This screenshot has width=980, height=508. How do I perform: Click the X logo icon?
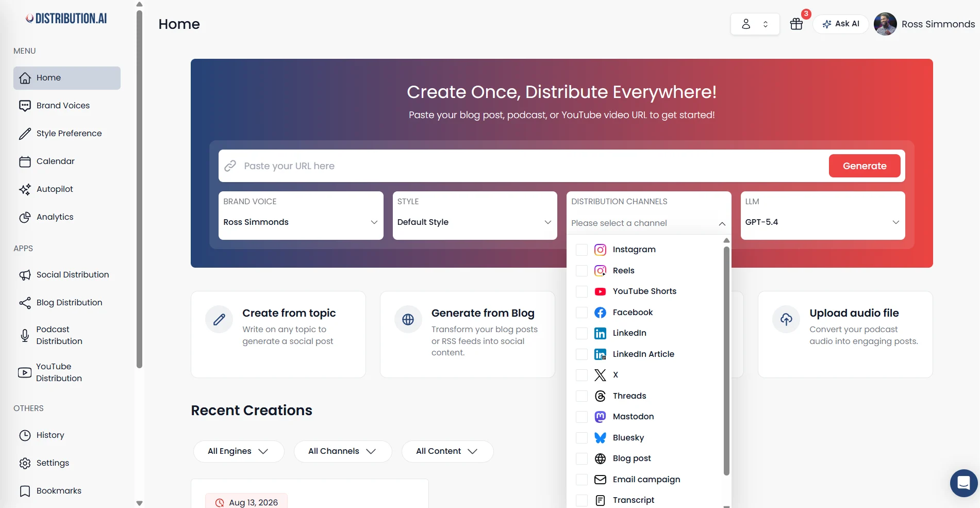point(600,375)
